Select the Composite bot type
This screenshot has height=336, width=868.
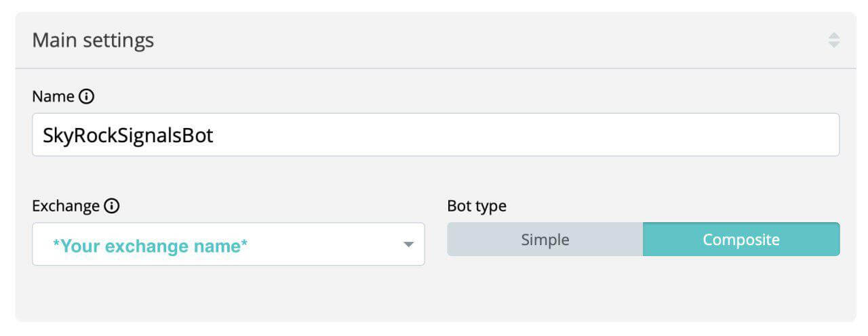(741, 239)
